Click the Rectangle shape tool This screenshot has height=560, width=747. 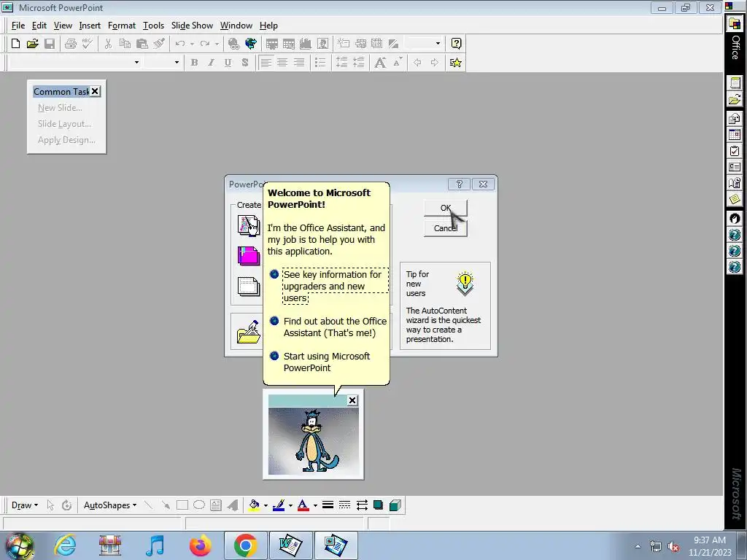(x=182, y=505)
